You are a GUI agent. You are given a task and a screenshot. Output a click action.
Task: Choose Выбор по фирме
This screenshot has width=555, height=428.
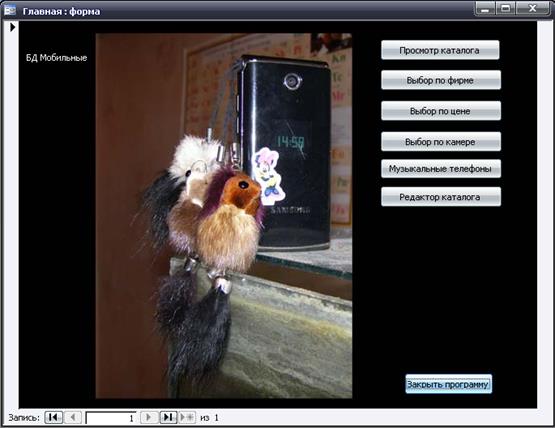click(x=441, y=80)
